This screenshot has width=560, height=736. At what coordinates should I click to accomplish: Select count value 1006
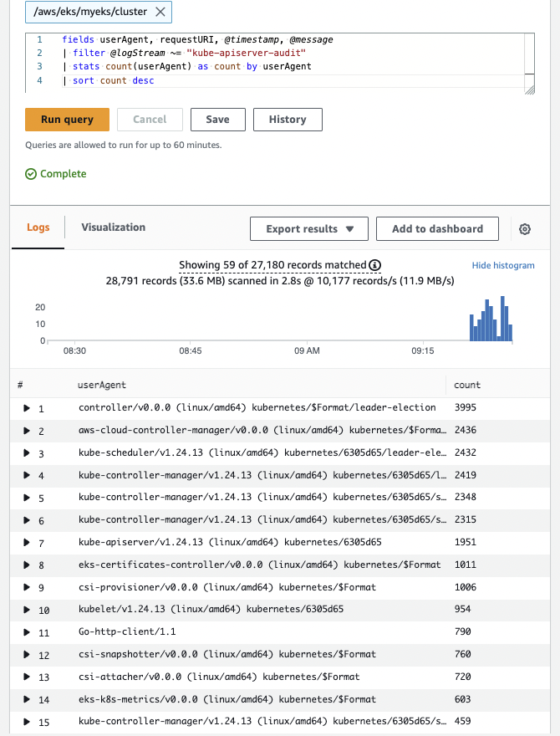[x=466, y=587]
